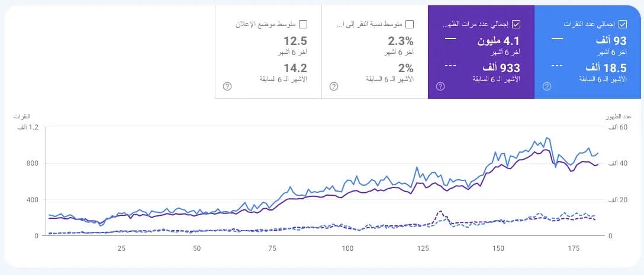Viewport: 644px width, 275px height.
Task: Click dashed line legend beside 18.5 ألف
Action: (557, 66)
